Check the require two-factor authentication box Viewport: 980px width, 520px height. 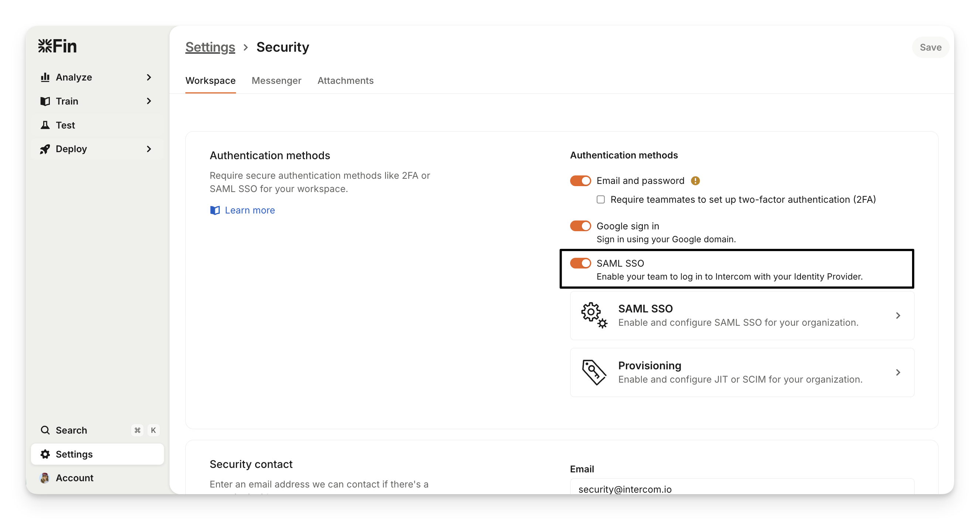601,200
